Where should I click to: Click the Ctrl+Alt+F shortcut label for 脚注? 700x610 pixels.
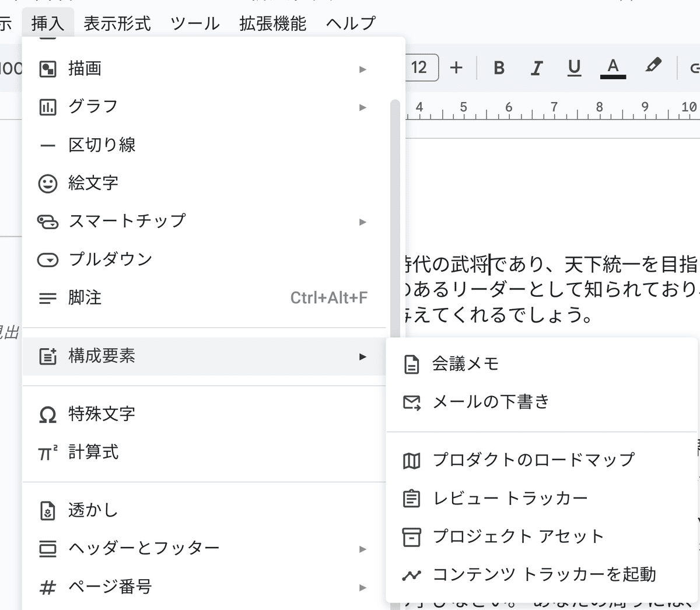[x=329, y=298]
